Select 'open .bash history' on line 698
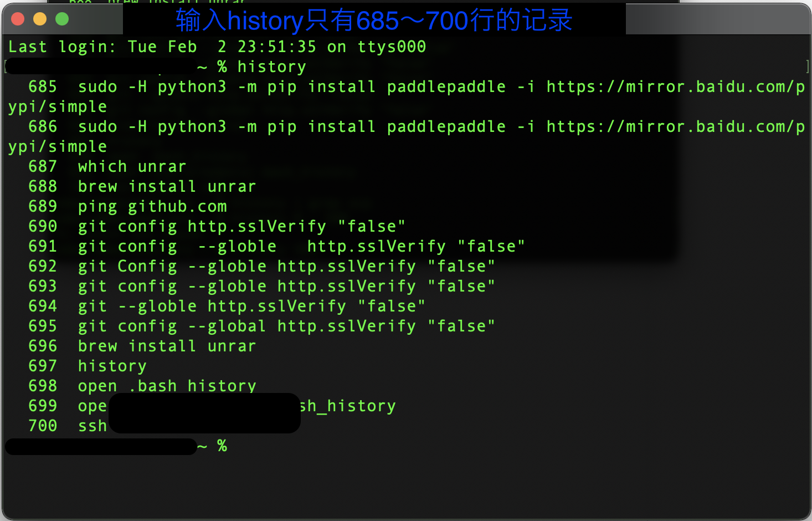 click(x=166, y=385)
